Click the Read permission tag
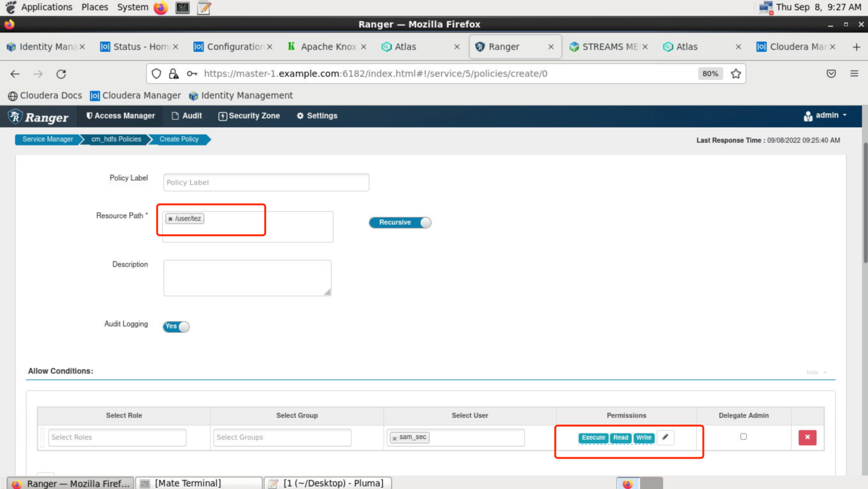This screenshot has width=868, height=489. 621,437
